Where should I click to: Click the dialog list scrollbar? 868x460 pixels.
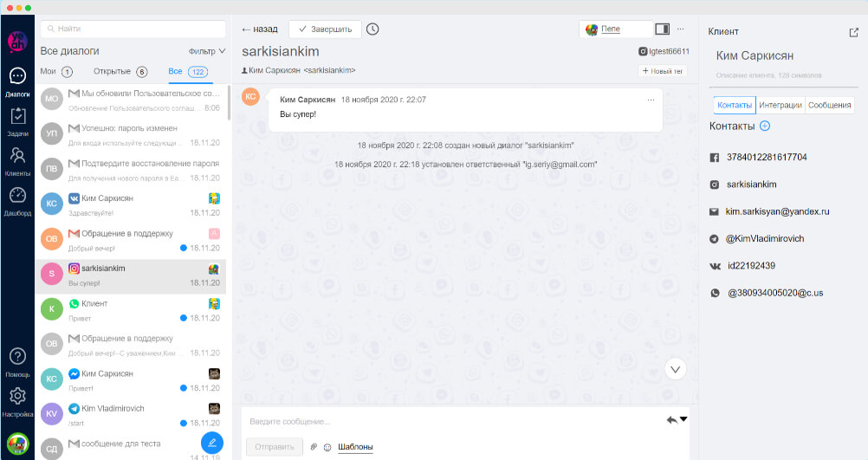[230, 102]
